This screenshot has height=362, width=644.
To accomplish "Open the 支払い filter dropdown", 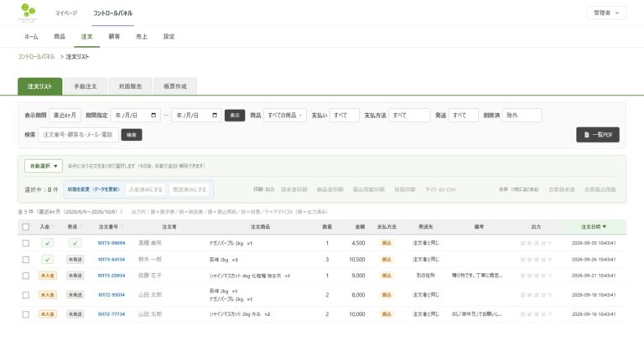I will coord(344,116).
